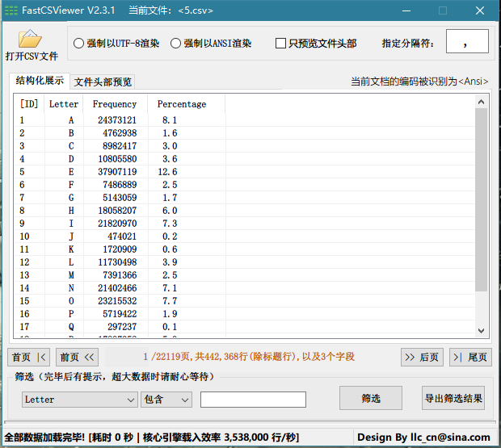The width and height of the screenshot is (501, 448).
Task: Select the 结构化展示 tab
Action: (40, 81)
